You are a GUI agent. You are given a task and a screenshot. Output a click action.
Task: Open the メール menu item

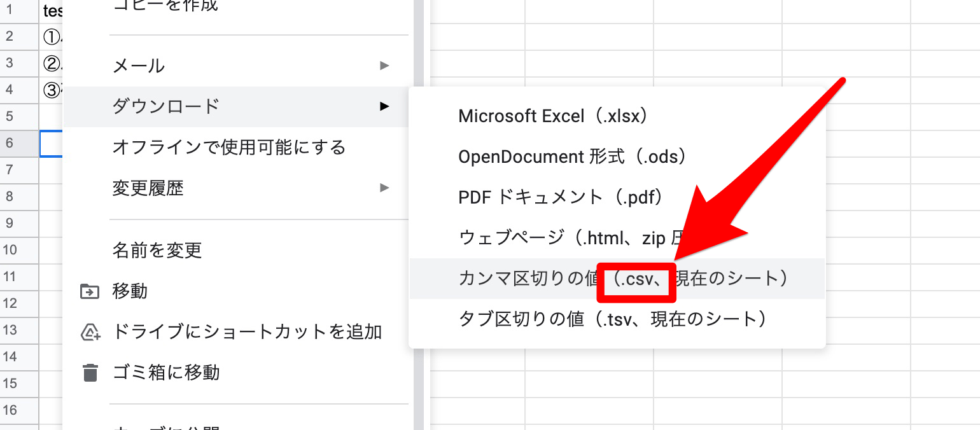[x=139, y=66]
